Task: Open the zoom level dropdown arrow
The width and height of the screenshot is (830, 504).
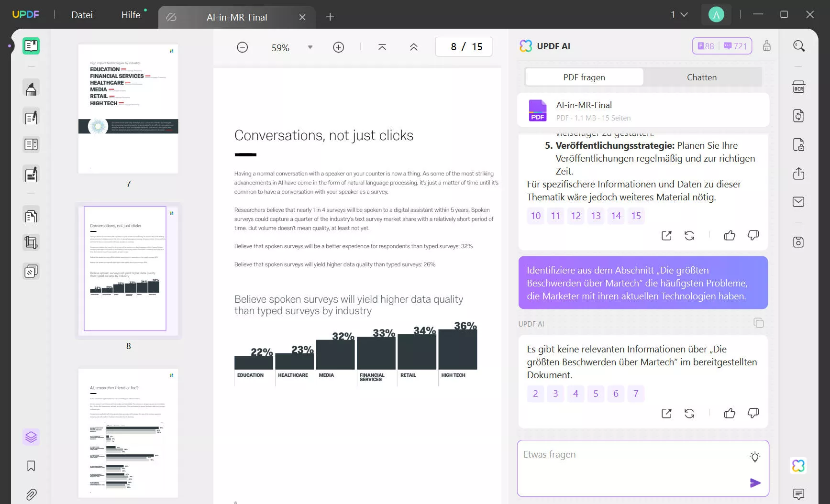Action: coord(310,47)
